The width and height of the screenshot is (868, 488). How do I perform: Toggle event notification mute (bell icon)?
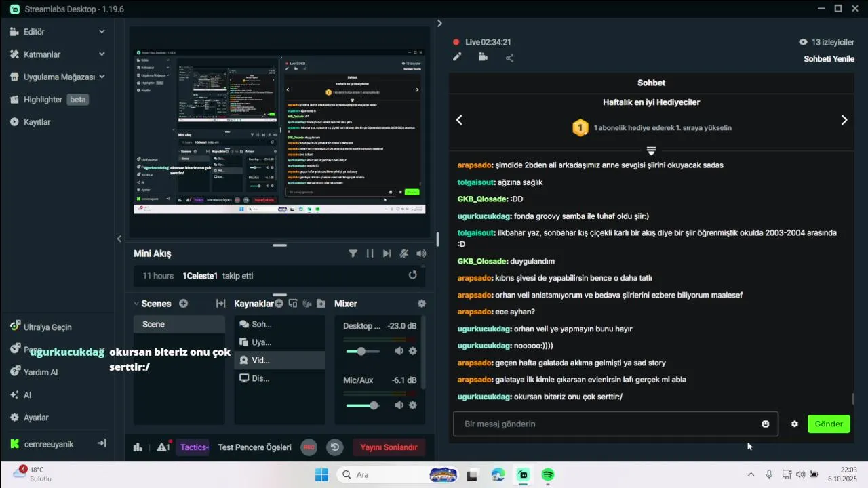404,253
